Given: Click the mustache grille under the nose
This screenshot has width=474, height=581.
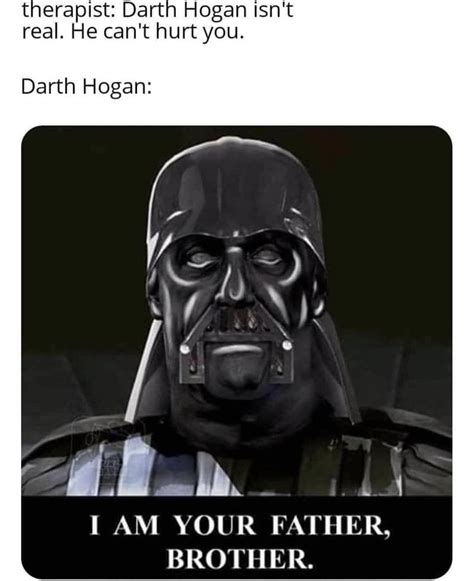Looking at the screenshot, I should click(x=237, y=319).
